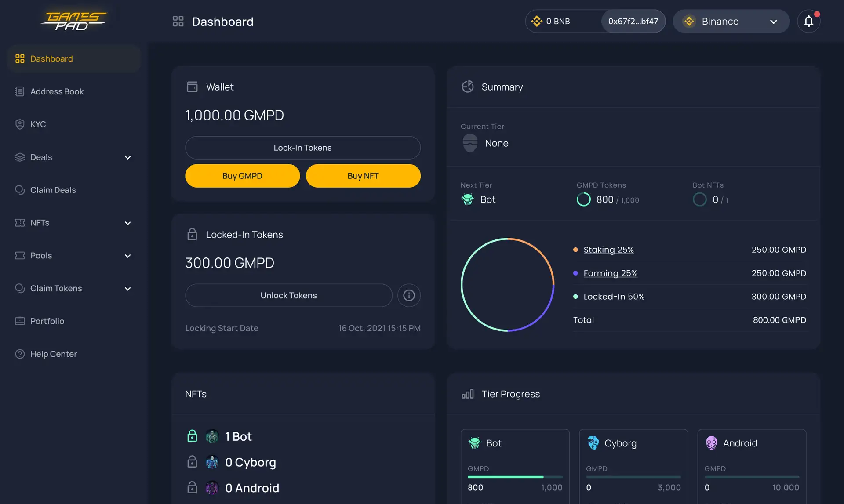Image resolution: width=844 pixels, height=504 pixels.
Task: Toggle the lock icon next to 1 Bot
Action: tap(192, 436)
